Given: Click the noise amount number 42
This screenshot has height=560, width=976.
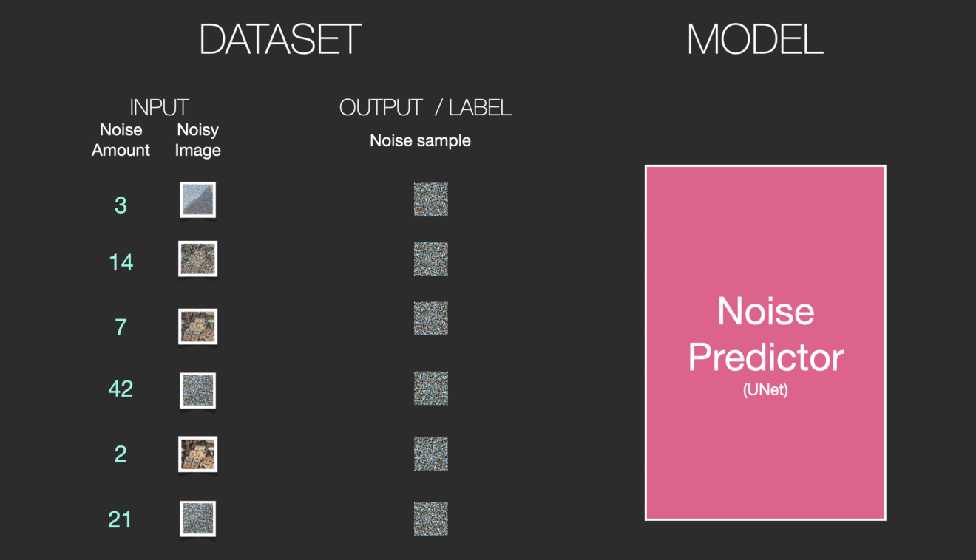Looking at the screenshot, I should click(x=121, y=389).
